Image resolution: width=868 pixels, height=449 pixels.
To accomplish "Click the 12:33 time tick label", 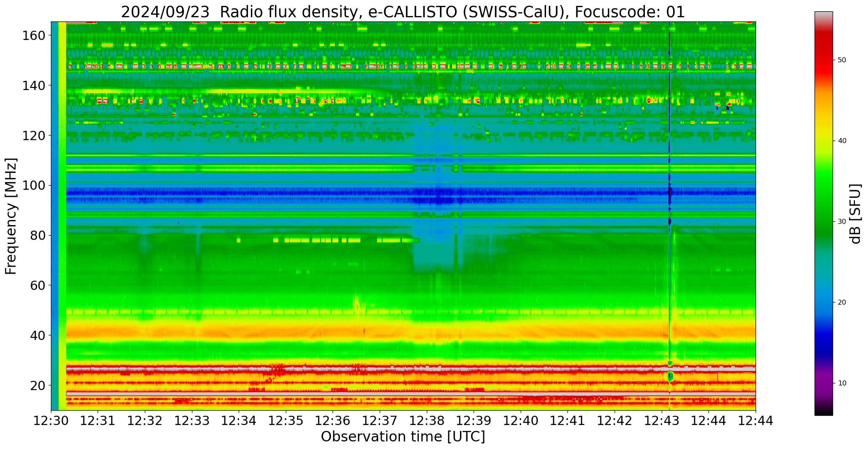I will 192,421.
